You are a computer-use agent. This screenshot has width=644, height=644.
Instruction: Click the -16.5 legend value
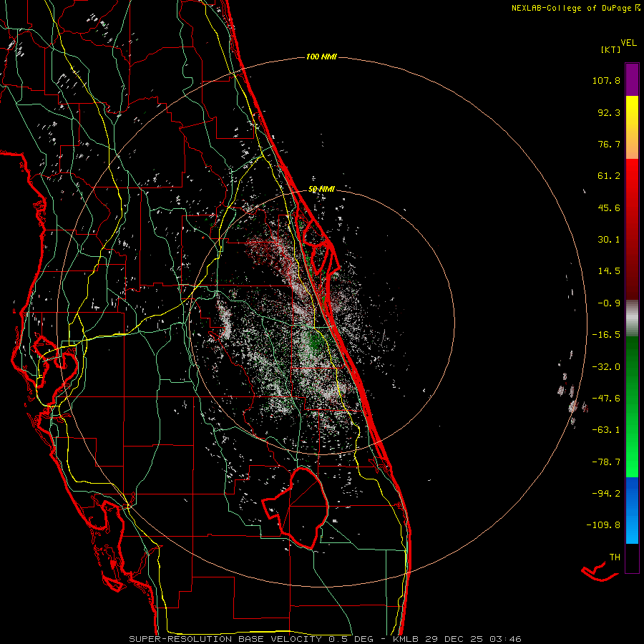pos(606,335)
